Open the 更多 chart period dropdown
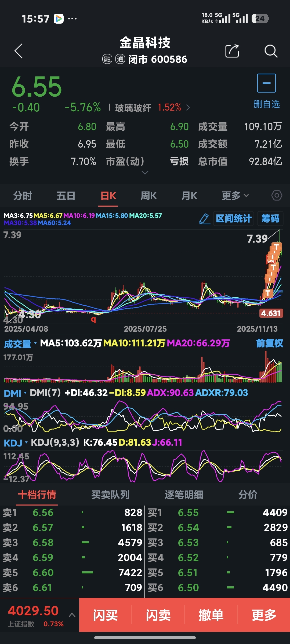The image size is (290, 644). click(x=235, y=196)
